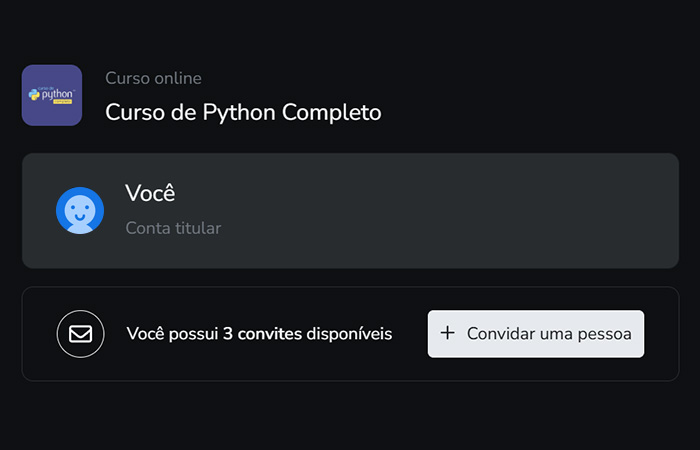Screen dimensions: 700x450
Task: Click the envelope invitation icon
Action: click(x=80, y=334)
